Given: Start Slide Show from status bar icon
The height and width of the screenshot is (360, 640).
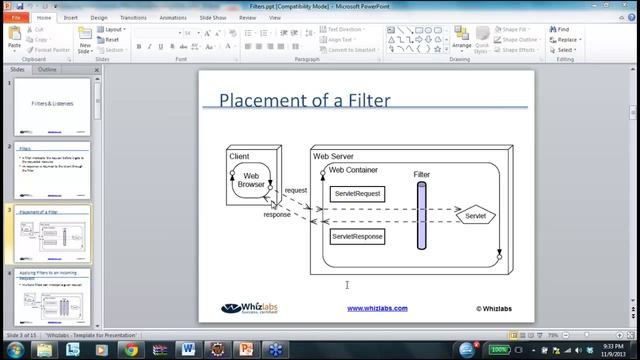Looking at the screenshot, I should pos(540,335).
